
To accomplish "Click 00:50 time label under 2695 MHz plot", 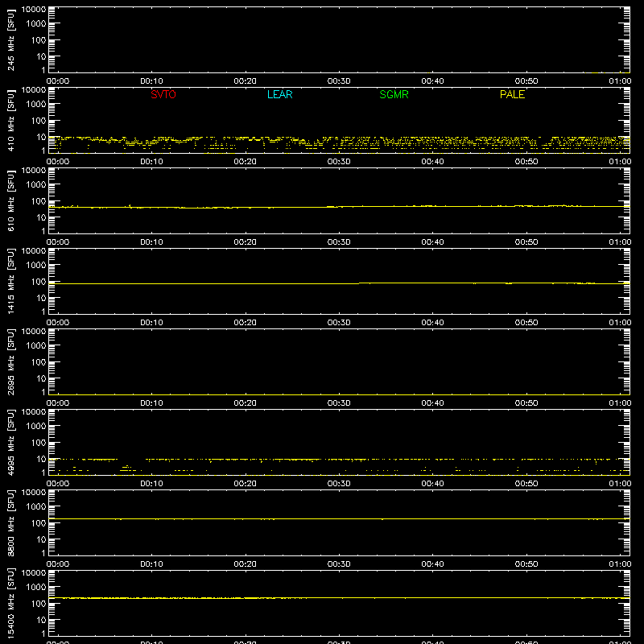I will [526, 403].
